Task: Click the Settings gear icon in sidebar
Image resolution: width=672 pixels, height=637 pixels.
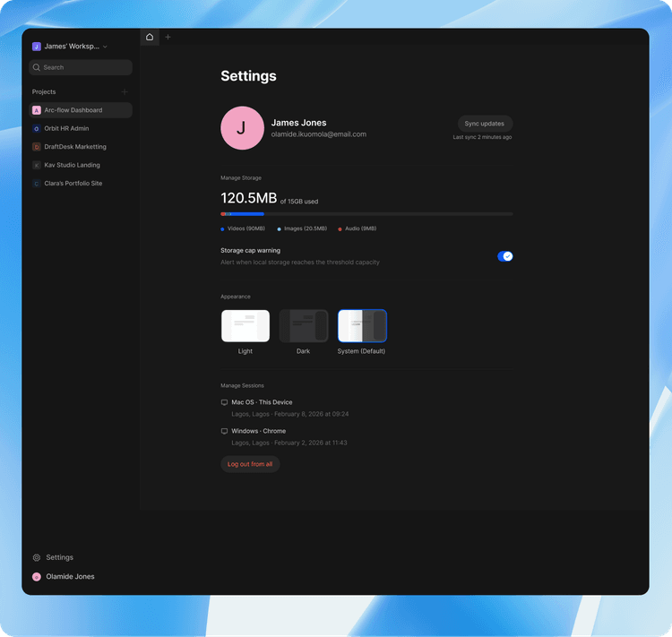Action: point(37,557)
